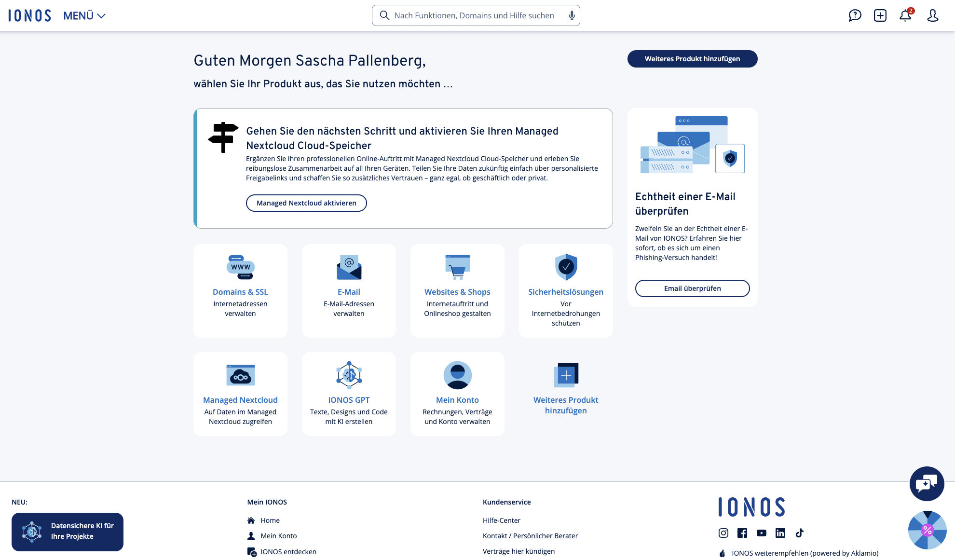Open the E-Mail envelope tile

(x=349, y=290)
